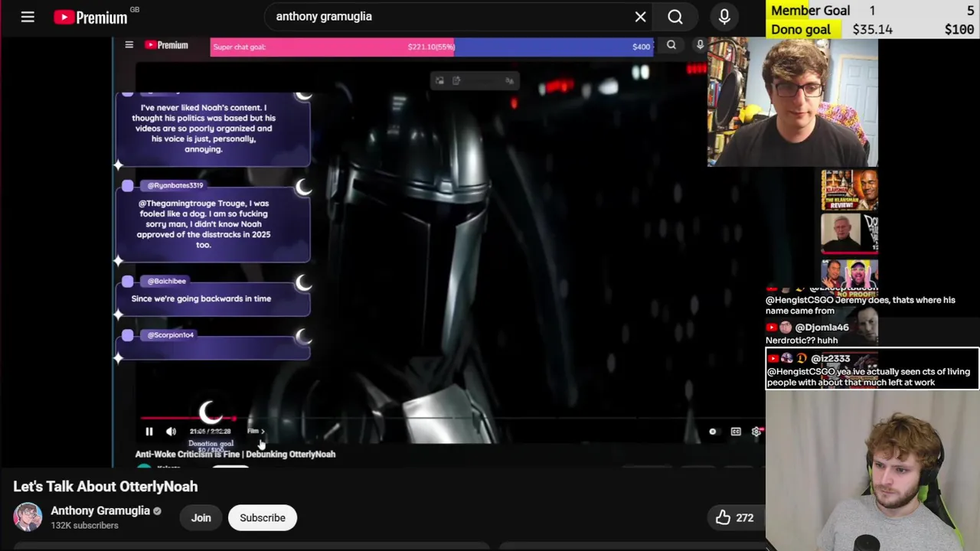Click the @Thegamingtrouge apology chat message
The width and height of the screenshot is (980, 551).
[204, 223]
